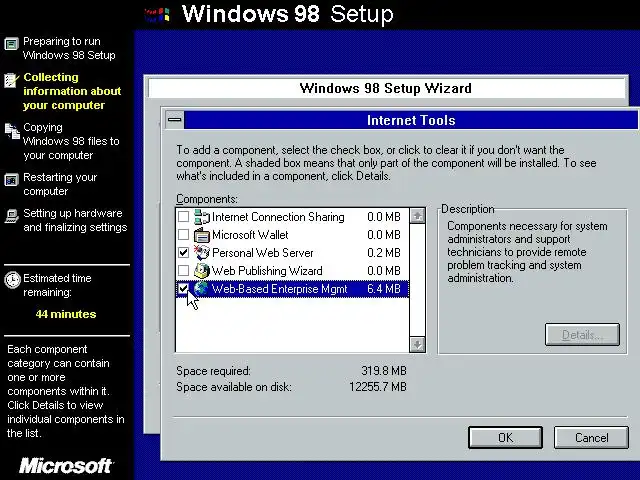The width and height of the screenshot is (640, 480).
Task: Click the components list scrollbar track
Action: [x=417, y=280]
